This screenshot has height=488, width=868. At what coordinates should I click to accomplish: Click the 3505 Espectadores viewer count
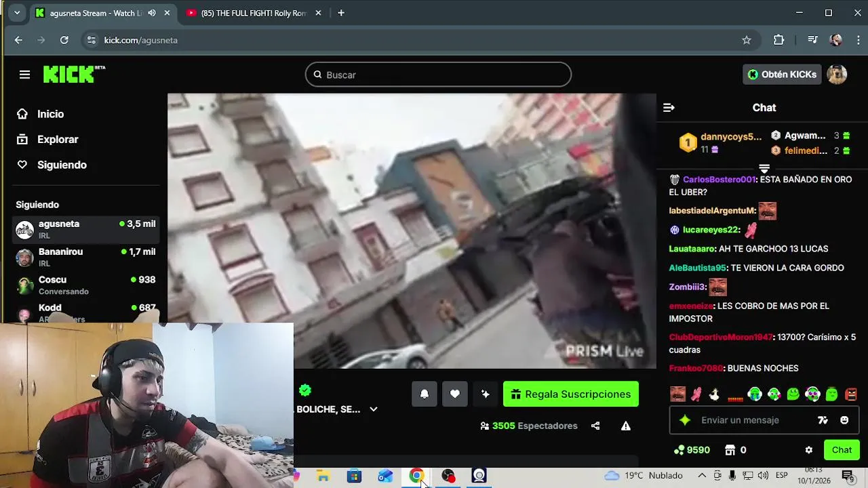point(529,426)
